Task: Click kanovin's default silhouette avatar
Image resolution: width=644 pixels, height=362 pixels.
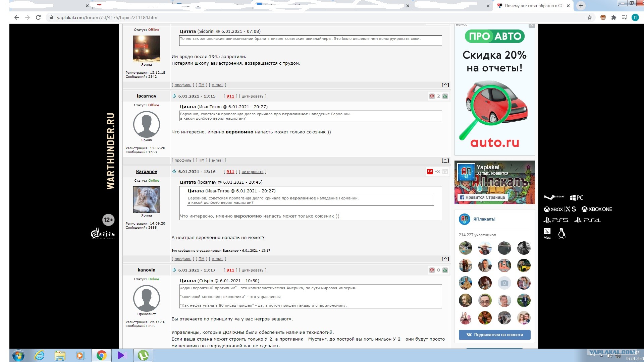Action: pos(147,298)
